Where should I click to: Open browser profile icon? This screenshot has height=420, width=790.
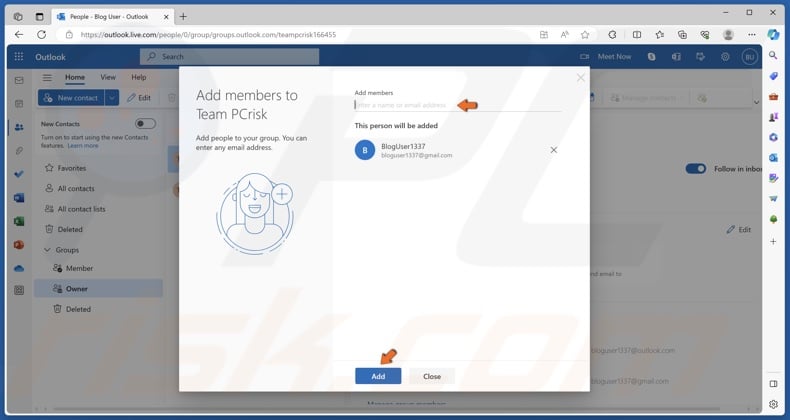[728, 35]
